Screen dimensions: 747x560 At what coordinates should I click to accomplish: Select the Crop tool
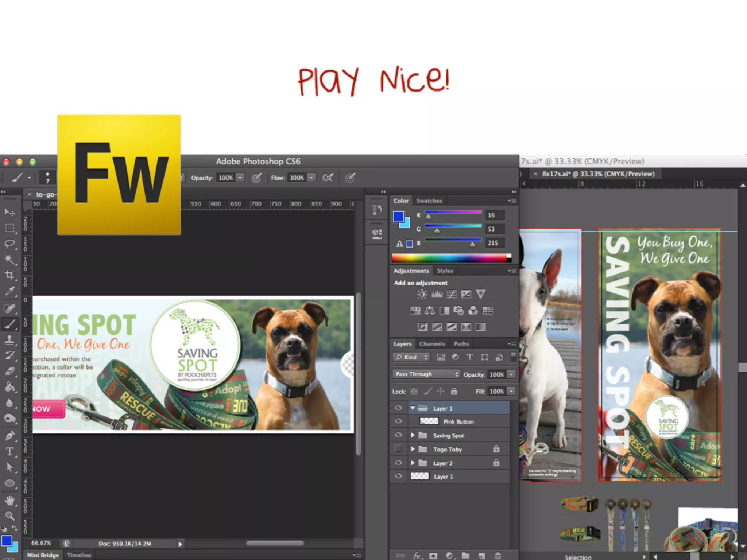[9, 275]
